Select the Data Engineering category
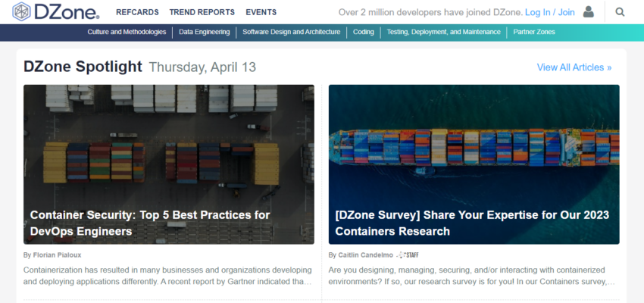 coord(205,33)
